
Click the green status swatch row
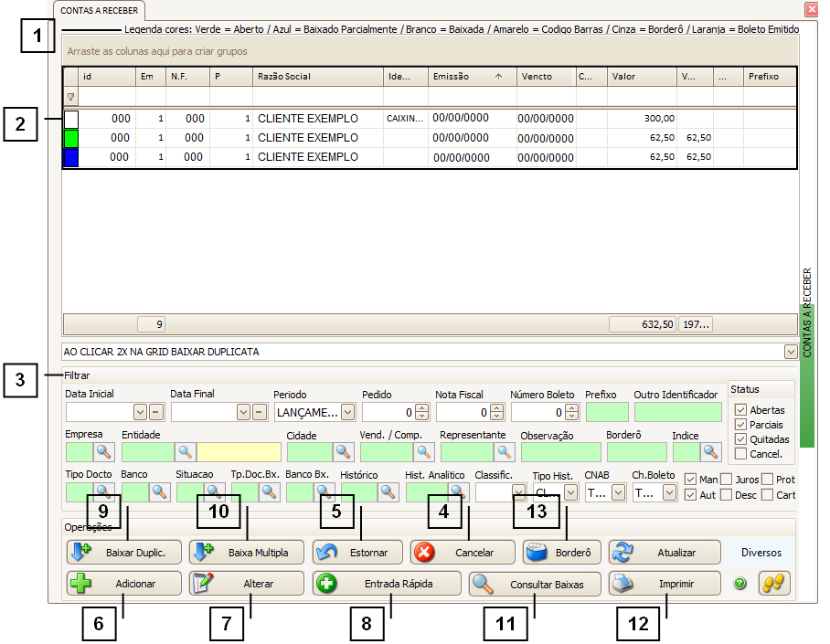71,138
